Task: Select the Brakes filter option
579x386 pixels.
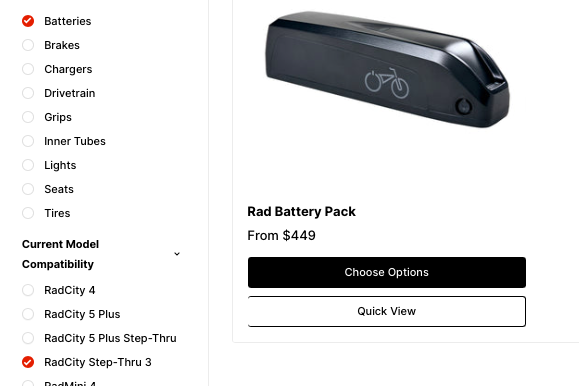Action: pyautogui.click(x=28, y=45)
